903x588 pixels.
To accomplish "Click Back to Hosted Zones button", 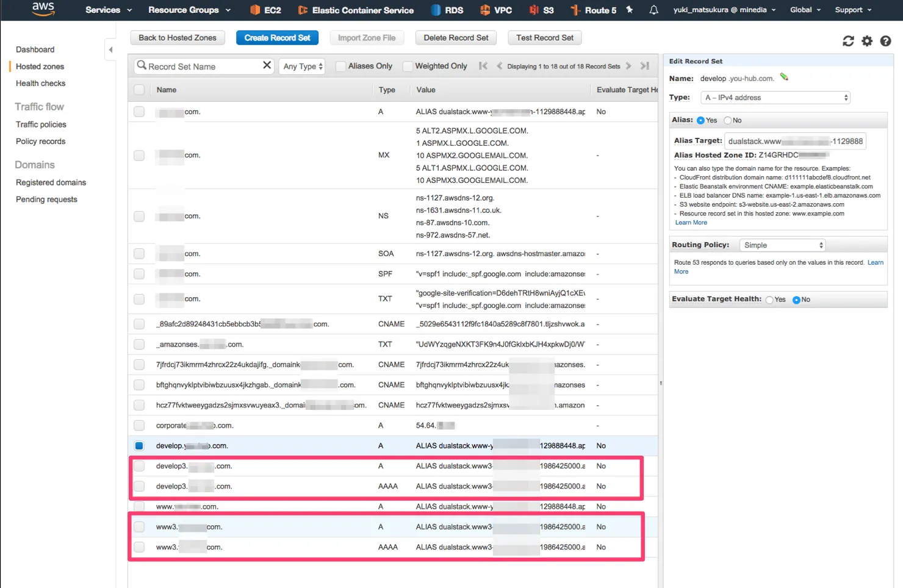I will click(x=178, y=38).
